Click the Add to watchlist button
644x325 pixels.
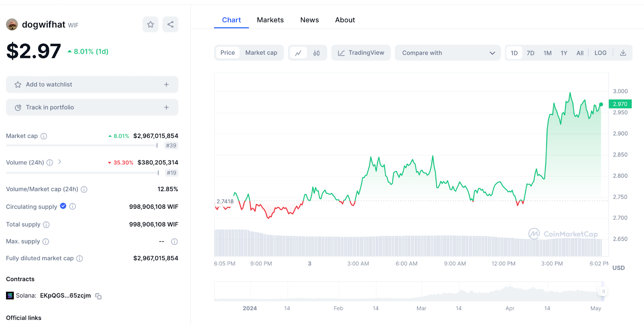pyautogui.click(x=92, y=85)
